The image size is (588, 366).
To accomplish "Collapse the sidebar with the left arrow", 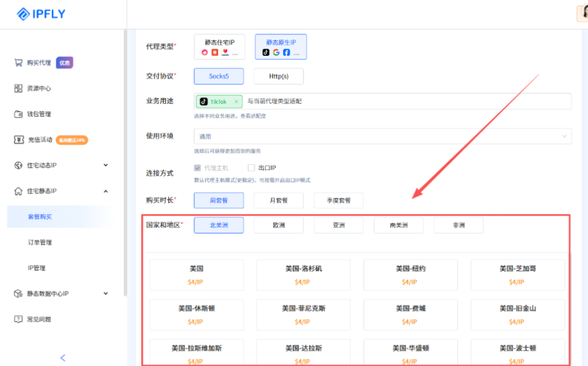I will coord(63,358).
